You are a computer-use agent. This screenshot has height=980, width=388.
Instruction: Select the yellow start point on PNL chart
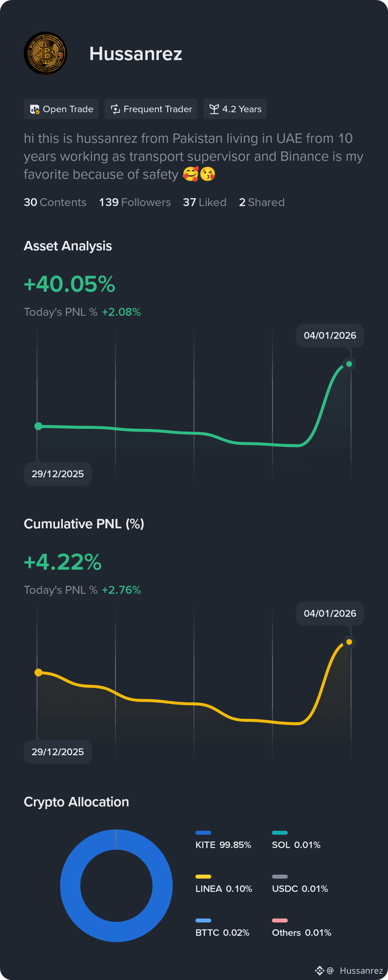[x=38, y=673]
